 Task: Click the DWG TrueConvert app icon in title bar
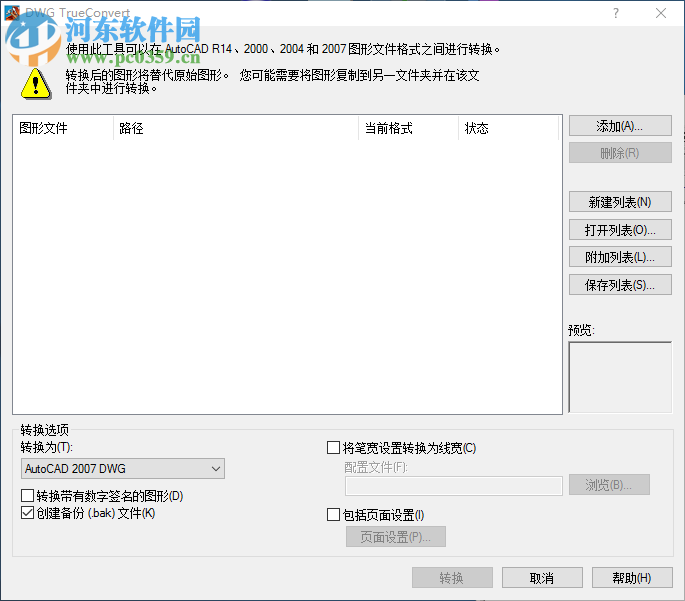pos(12,13)
